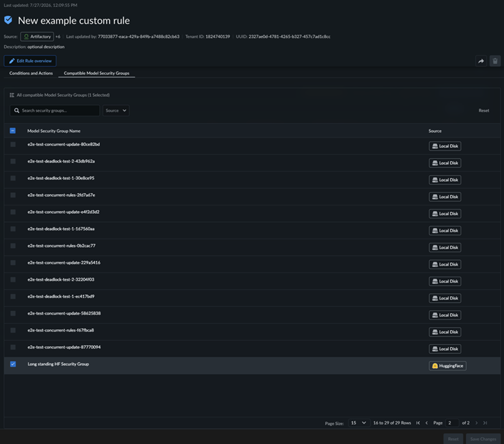Switch to Conditions and Actions tab
504x444 pixels.
[31, 73]
